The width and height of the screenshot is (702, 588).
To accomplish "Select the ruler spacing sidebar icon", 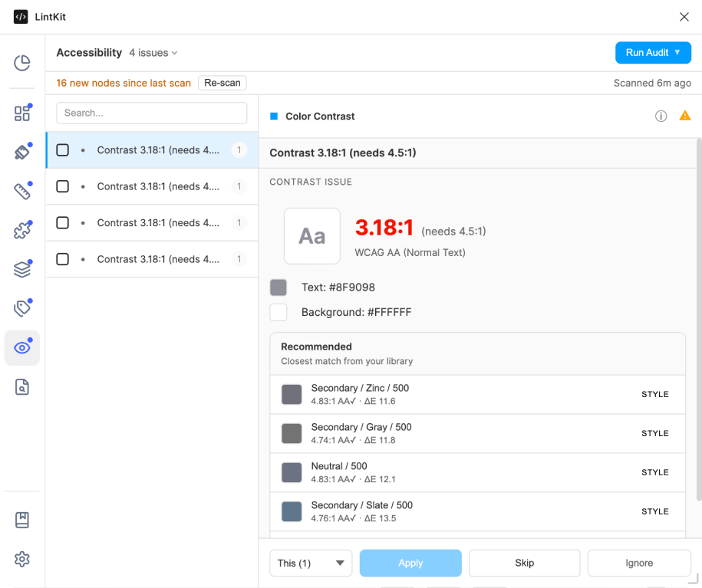I will point(22,192).
